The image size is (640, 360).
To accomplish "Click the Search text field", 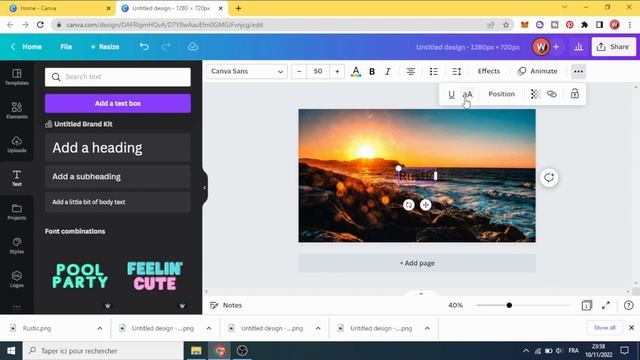I will click(x=118, y=77).
